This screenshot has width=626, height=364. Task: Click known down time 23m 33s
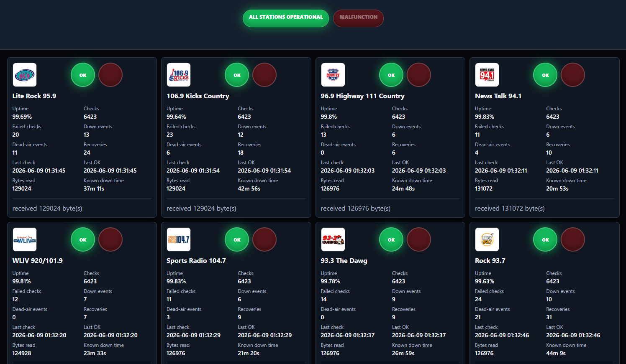pyautogui.click(x=95, y=353)
